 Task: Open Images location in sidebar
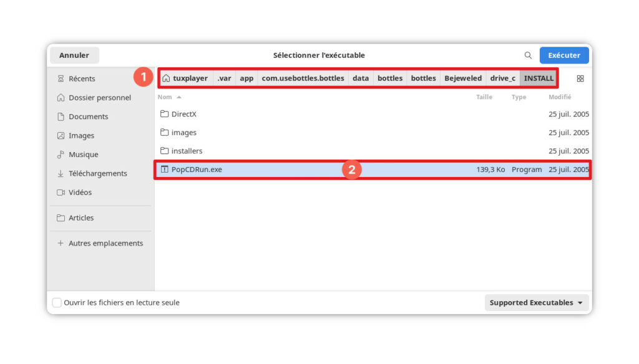[81, 136]
